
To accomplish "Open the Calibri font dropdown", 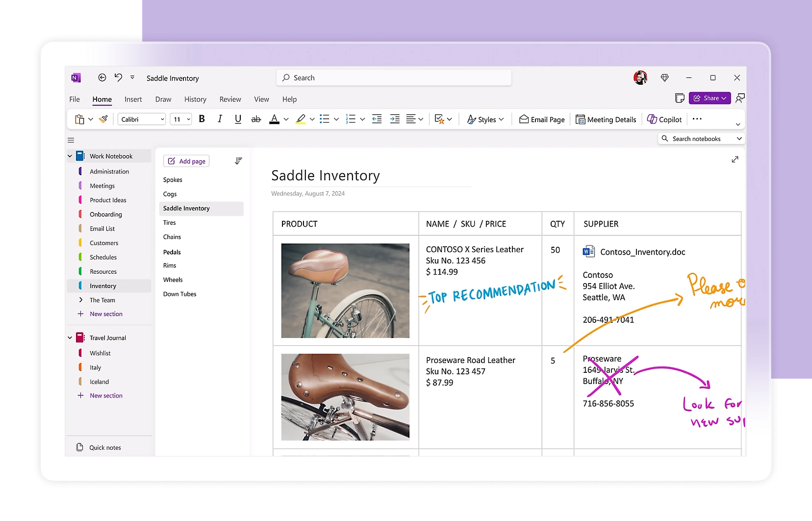I will (142, 119).
